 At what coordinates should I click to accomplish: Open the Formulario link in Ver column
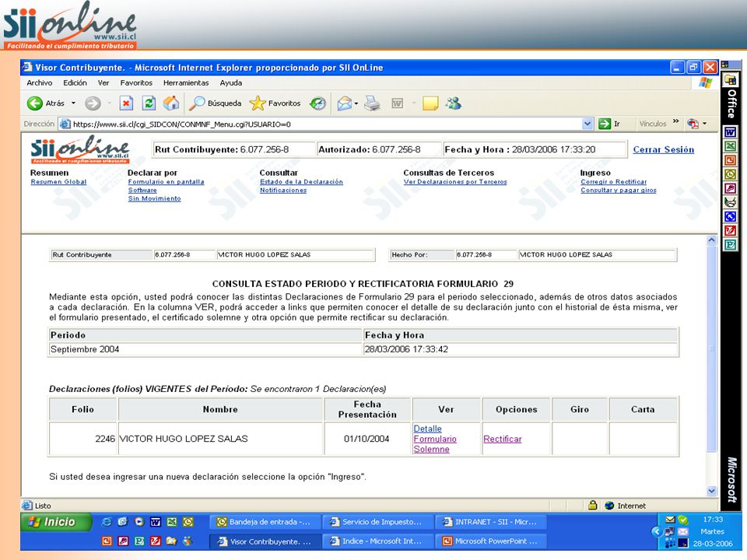435,439
